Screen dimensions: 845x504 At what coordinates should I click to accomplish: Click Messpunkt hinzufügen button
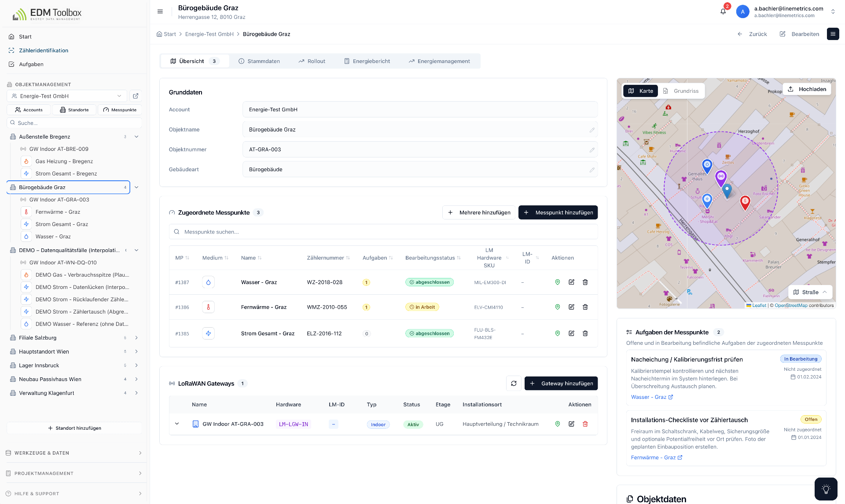pos(558,212)
